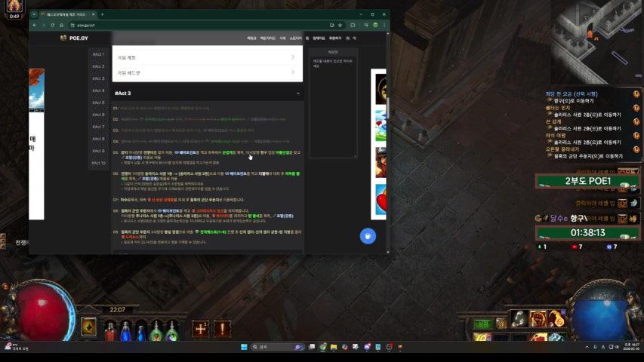This screenshot has height=362, width=644.
Task: Go to #Act 1 in the sidebar
Action: pyautogui.click(x=98, y=54)
